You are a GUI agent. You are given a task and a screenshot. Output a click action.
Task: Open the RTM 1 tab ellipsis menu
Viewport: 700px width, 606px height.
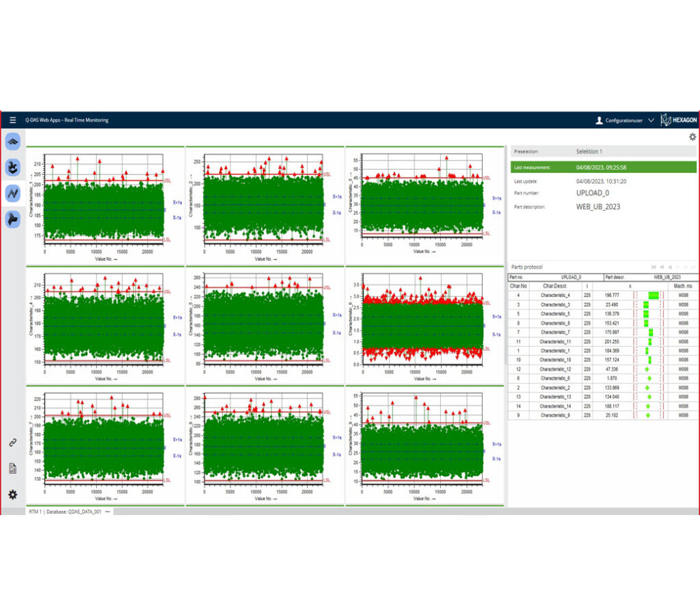pos(107,512)
